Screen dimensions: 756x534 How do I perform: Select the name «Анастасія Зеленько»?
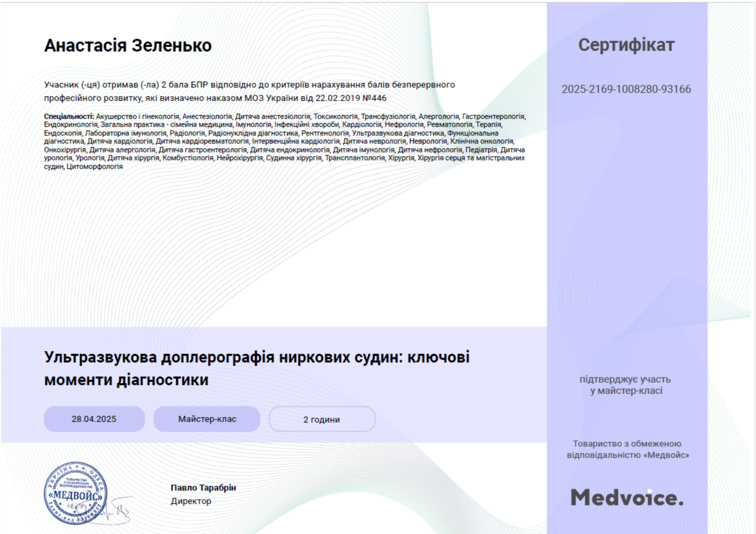[x=128, y=46]
